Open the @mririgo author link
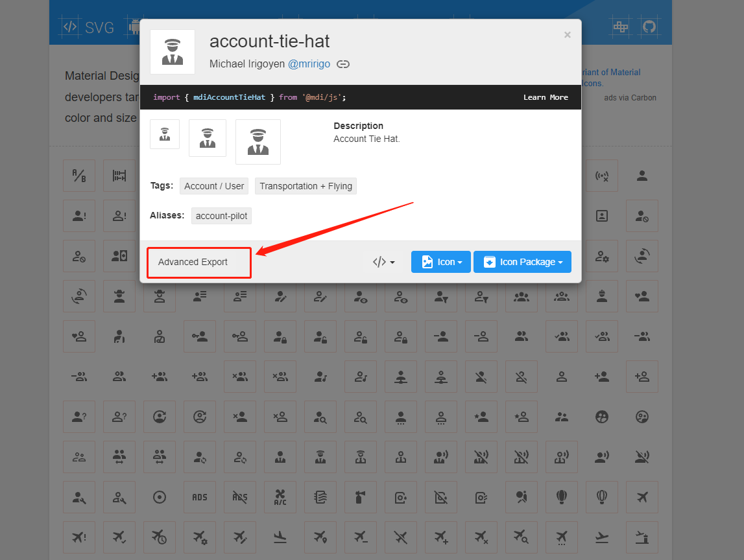The width and height of the screenshot is (744, 560). pyautogui.click(x=309, y=64)
